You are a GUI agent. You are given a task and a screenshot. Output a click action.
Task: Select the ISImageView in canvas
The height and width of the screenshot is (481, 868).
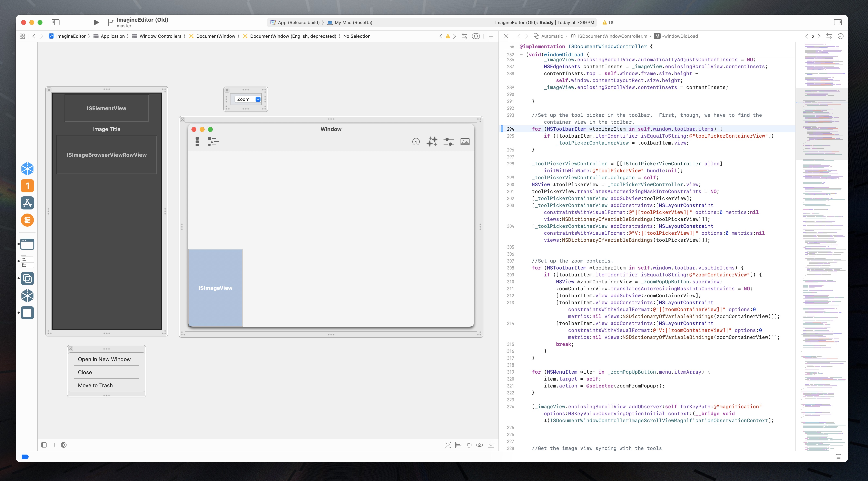tap(215, 288)
